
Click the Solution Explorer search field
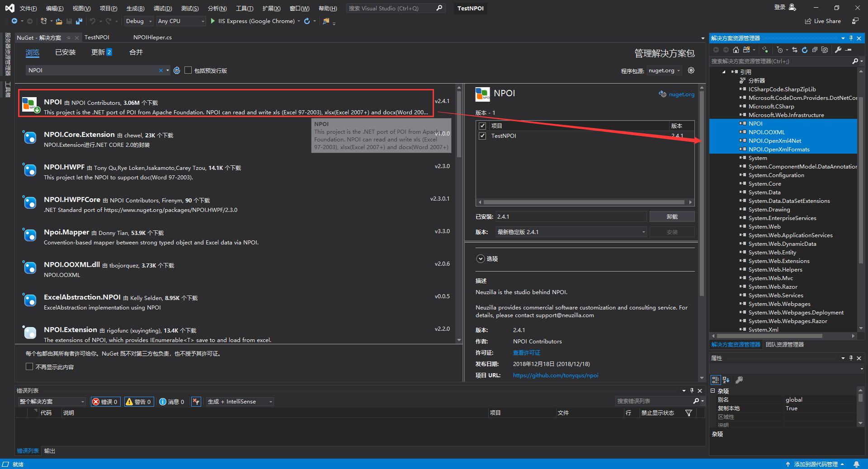click(x=780, y=61)
